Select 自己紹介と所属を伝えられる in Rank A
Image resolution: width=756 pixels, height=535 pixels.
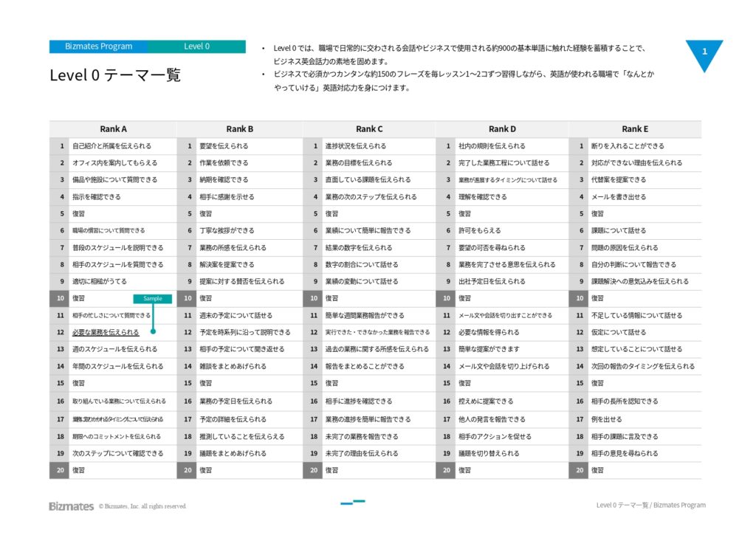pos(111,146)
